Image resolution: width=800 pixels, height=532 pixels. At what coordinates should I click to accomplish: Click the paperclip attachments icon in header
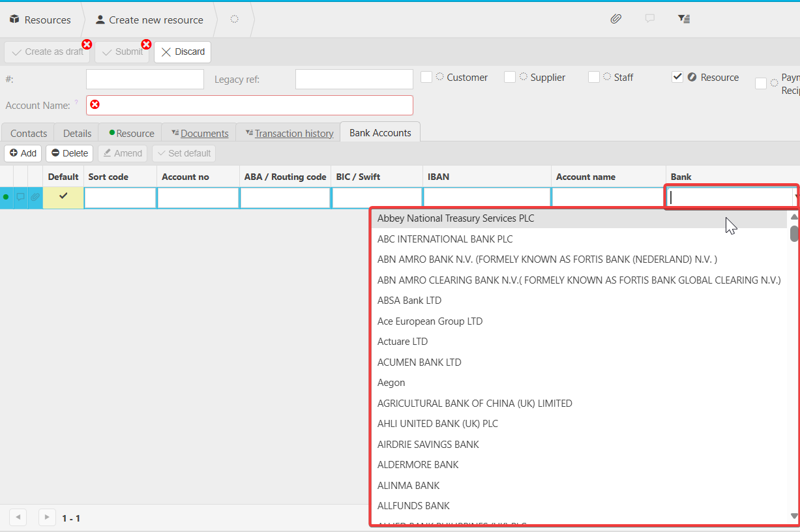tap(615, 19)
